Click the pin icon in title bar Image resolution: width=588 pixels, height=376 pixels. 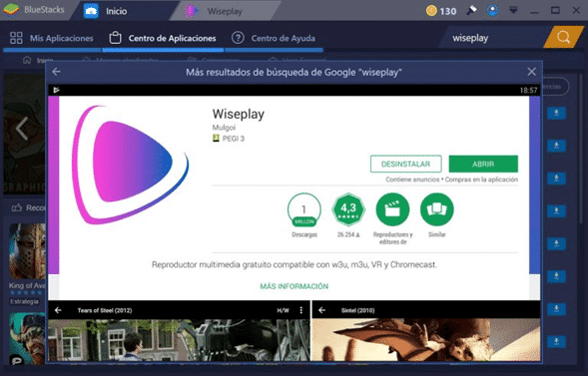tap(472, 11)
